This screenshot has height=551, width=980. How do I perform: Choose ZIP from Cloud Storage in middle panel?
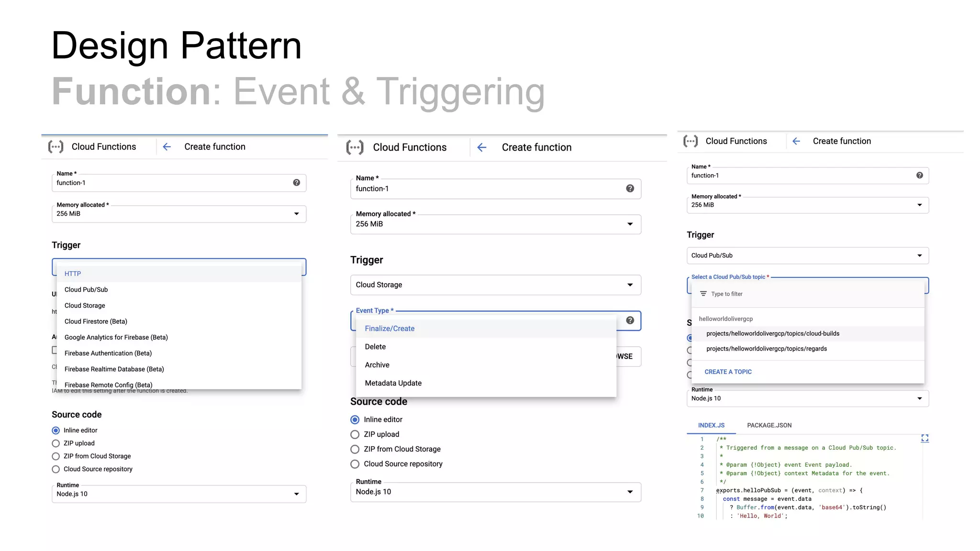tap(355, 449)
